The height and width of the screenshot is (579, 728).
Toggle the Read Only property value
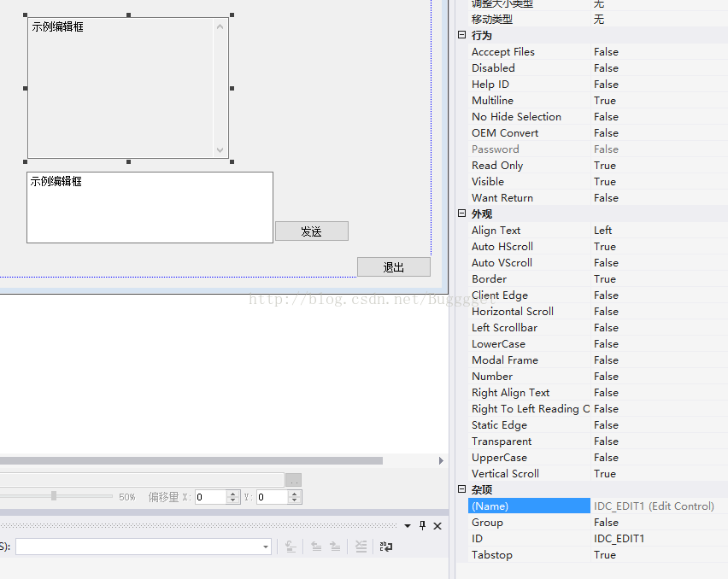[x=658, y=165]
